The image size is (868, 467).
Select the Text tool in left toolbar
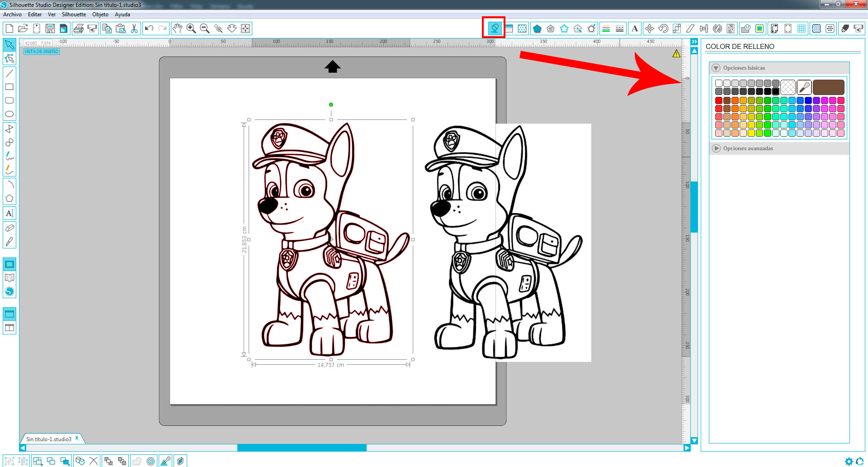click(9, 213)
